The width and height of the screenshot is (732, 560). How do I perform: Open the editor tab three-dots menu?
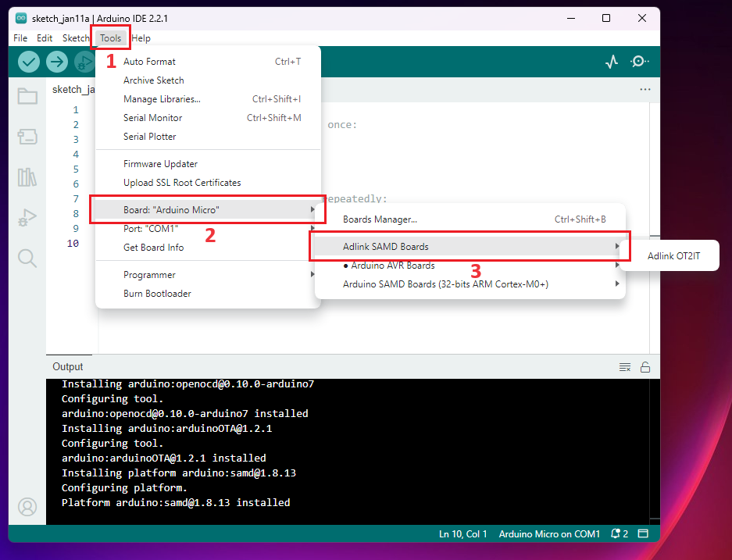pyautogui.click(x=645, y=90)
